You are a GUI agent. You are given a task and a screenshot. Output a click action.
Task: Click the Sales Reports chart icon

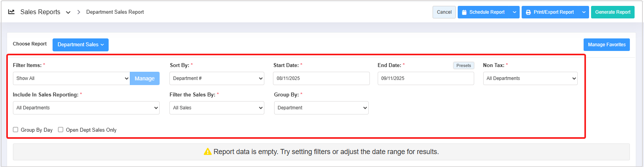pyautogui.click(x=11, y=12)
